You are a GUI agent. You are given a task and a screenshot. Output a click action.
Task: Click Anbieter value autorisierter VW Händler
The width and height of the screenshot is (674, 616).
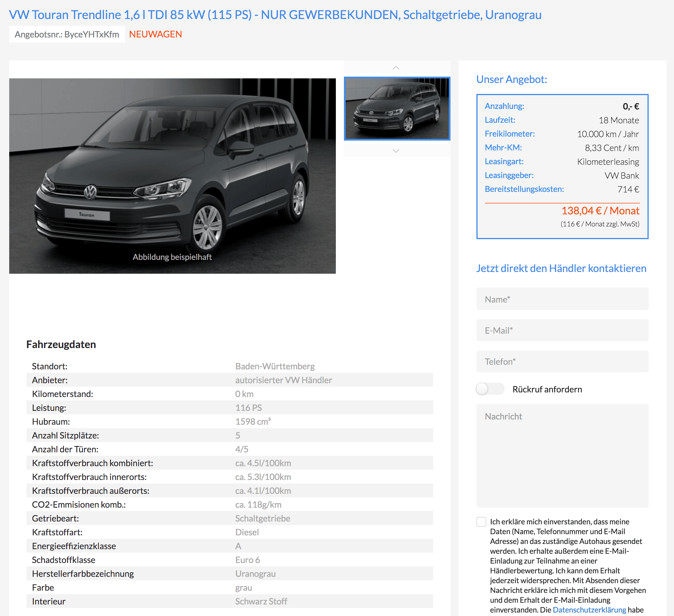[283, 380]
